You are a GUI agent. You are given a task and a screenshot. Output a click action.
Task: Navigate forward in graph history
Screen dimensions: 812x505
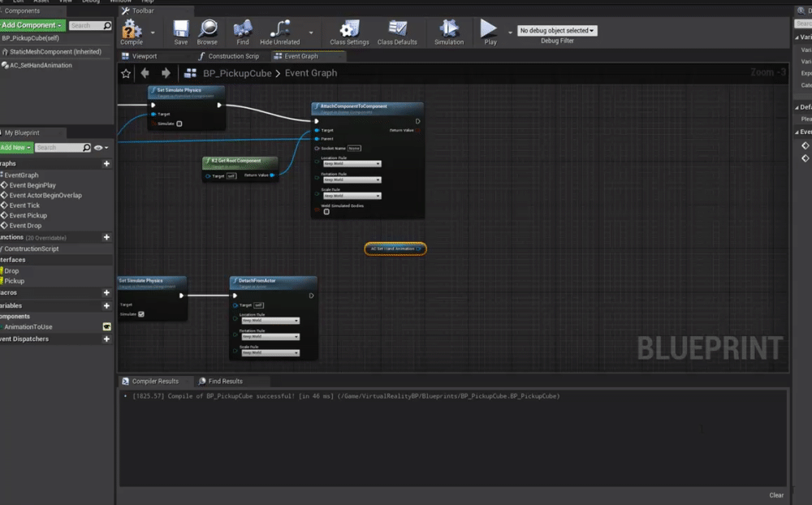coord(166,73)
